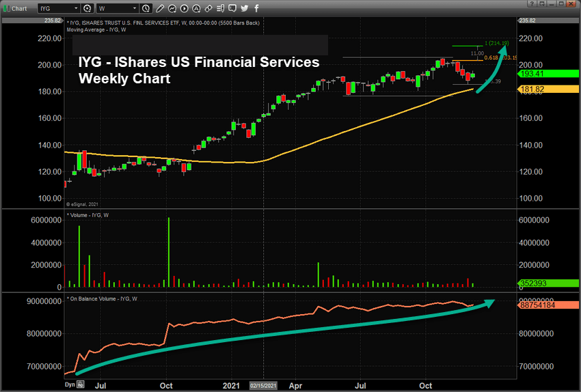Open the studies chart-line icon

(x=172, y=8)
